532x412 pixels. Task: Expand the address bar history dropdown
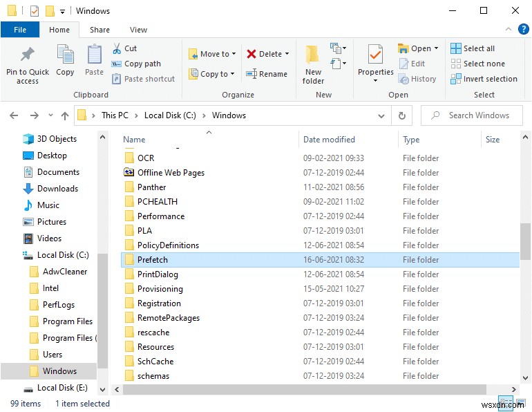click(x=381, y=115)
